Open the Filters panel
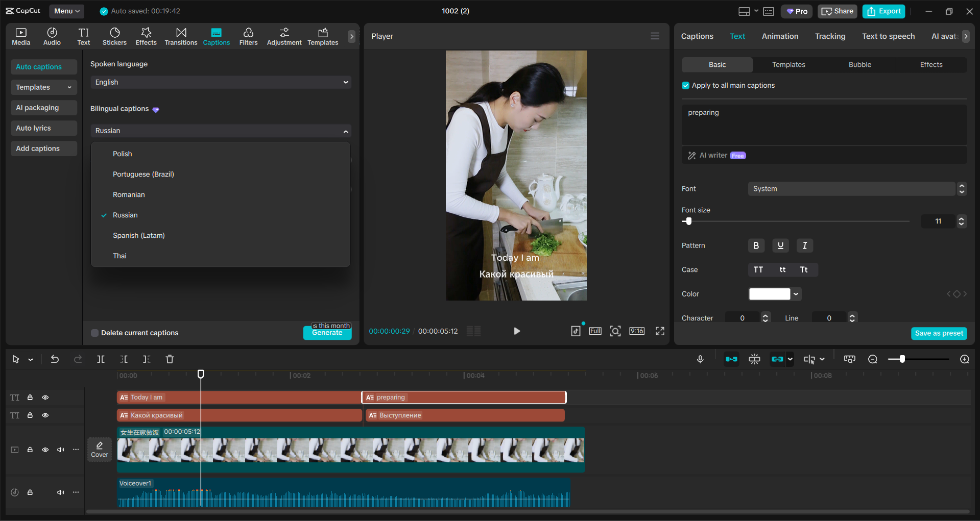The image size is (980, 521). 248,36
